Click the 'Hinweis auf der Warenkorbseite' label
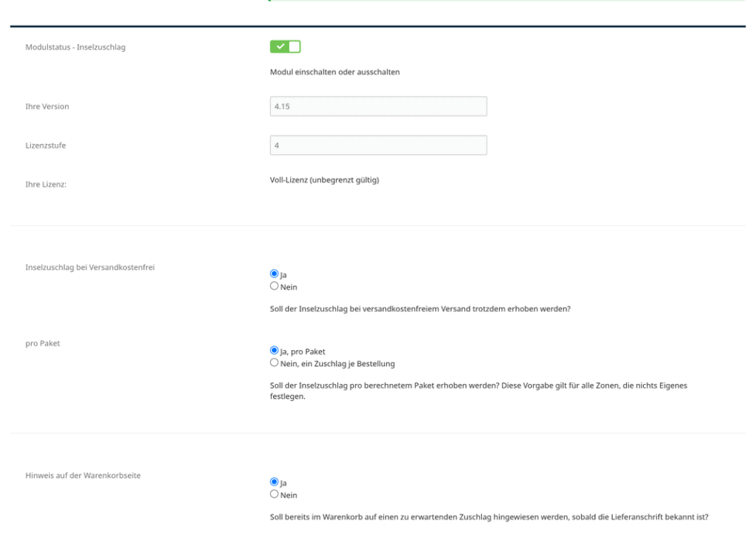Viewport: 756px width, 542px height. [x=83, y=475]
